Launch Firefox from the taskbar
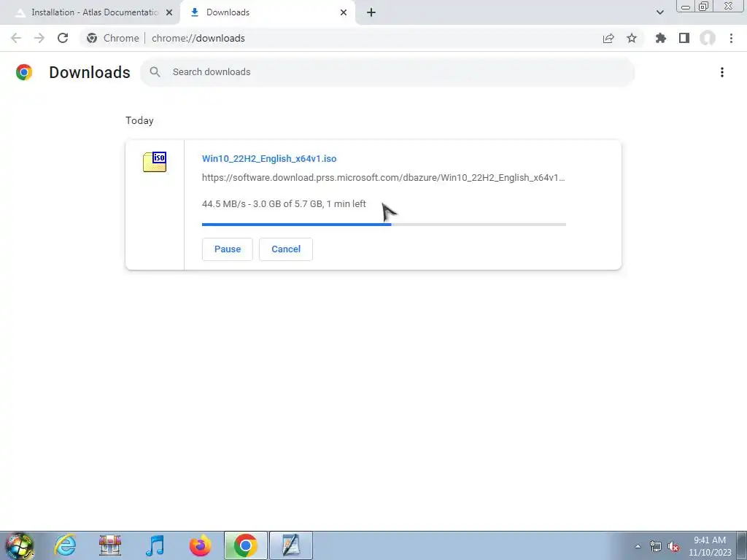Viewport: 747px width, 560px height. coord(200,545)
